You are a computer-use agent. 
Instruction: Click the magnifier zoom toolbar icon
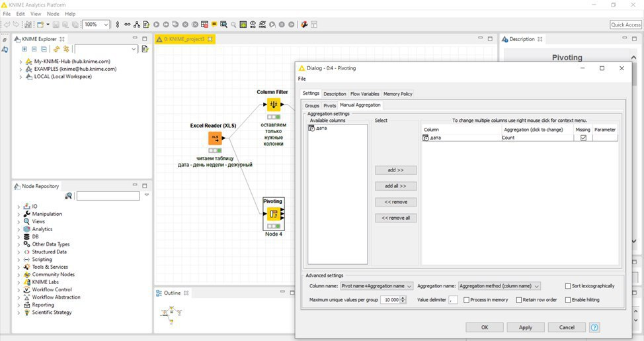(x=233, y=24)
